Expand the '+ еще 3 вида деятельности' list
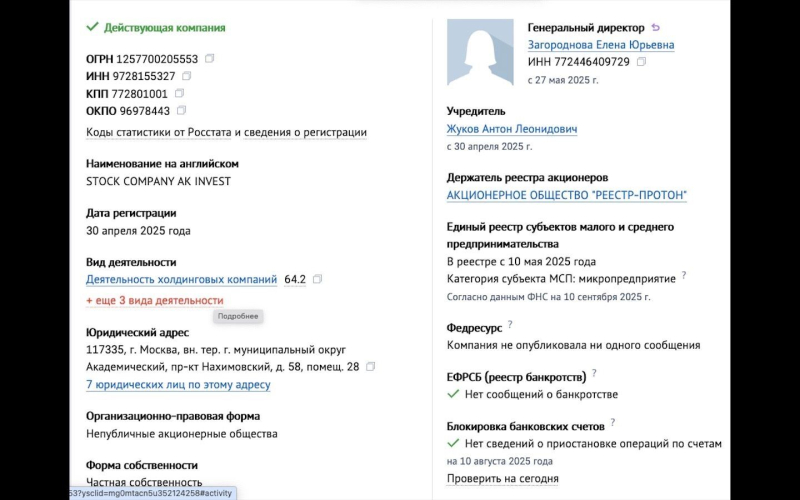Screen dimensions: 800x500 [x=155, y=300]
